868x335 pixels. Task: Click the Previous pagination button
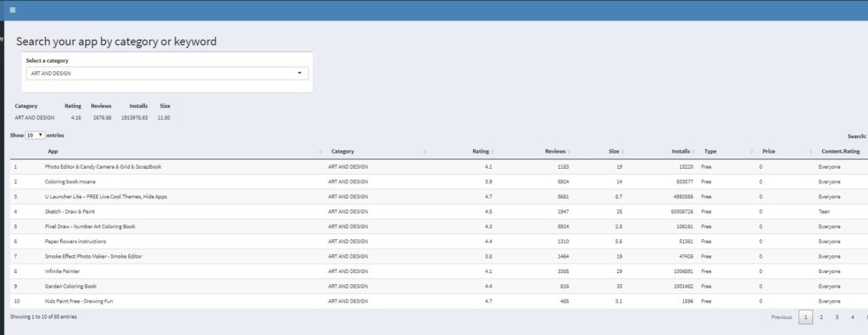781,317
